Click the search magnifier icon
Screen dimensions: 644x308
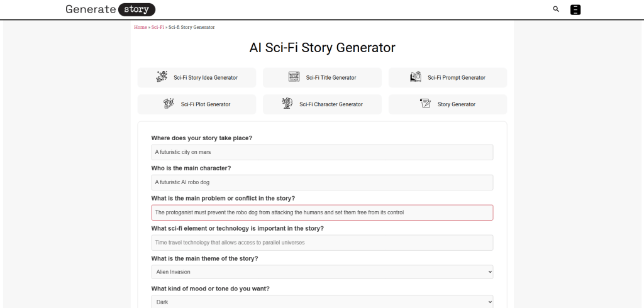[x=556, y=9]
